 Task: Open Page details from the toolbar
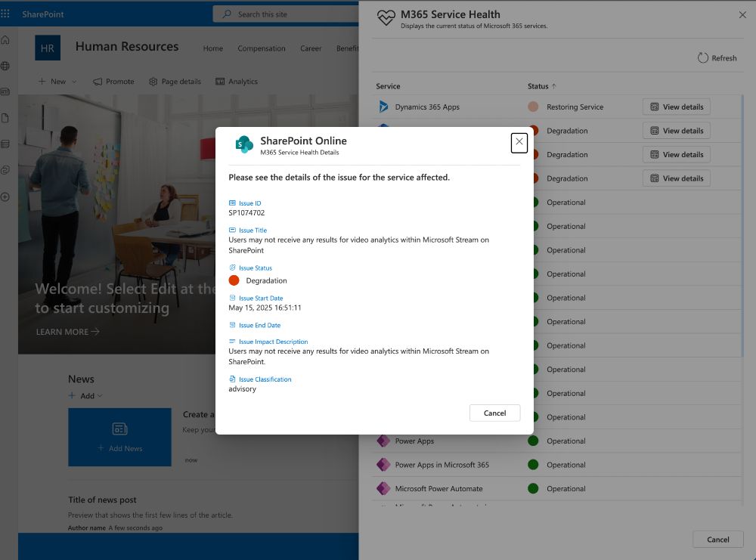pyautogui.click(x=175, y=82)
